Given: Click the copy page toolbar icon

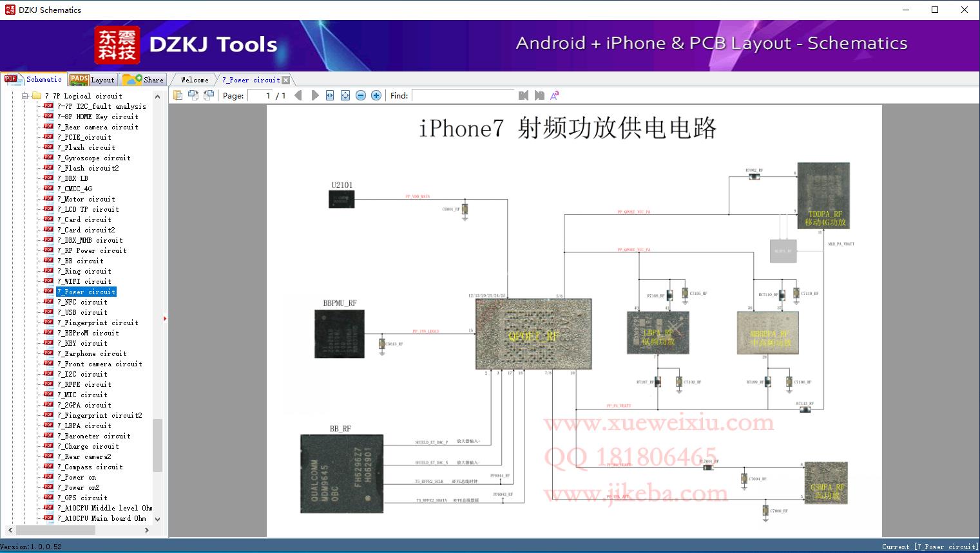Looking at the screenshot, I should pos(178,95).
